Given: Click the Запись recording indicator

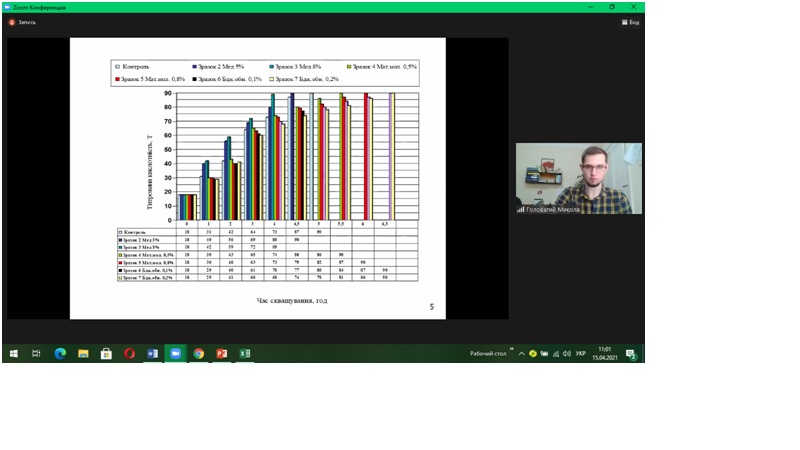Looking at the screenshot, I should click(x=22, y=22).
